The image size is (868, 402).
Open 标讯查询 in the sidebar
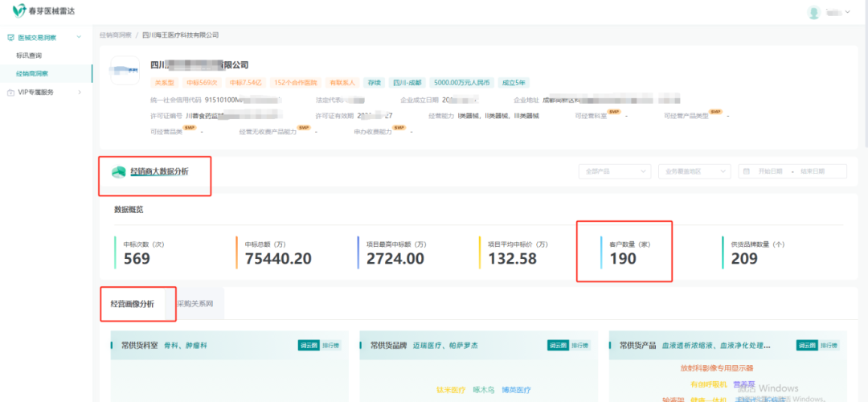(x=29, y=55)
